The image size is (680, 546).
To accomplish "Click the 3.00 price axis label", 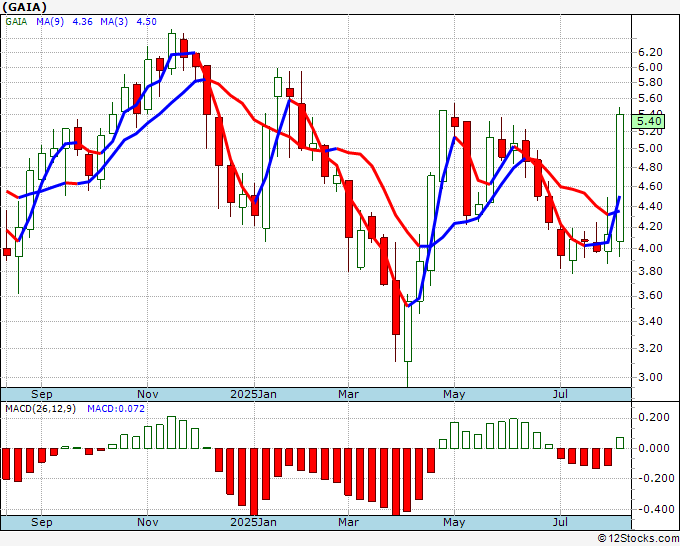I will (x=650, y=377).
